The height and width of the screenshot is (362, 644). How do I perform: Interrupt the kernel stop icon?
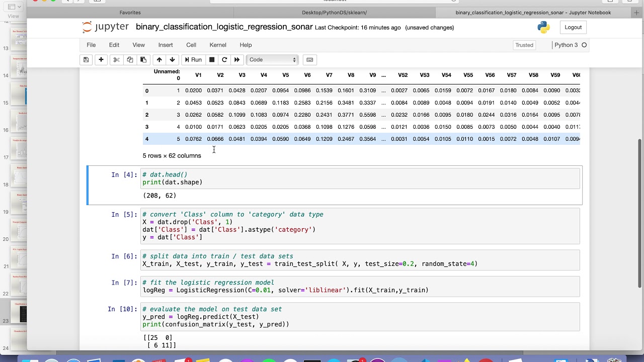click(212, 60)
